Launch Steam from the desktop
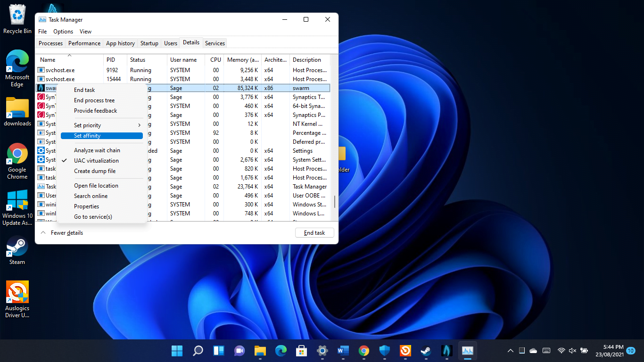 point(17,250)
